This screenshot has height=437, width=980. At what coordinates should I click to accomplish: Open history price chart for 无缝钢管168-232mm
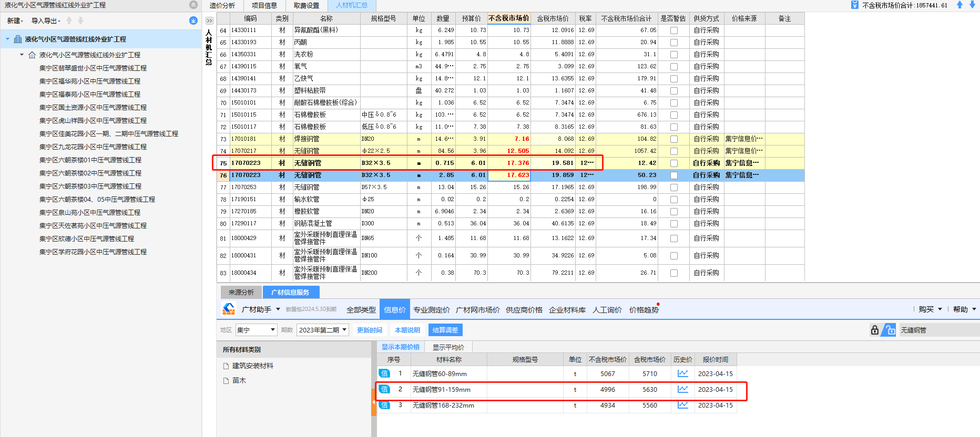(683, 405)
